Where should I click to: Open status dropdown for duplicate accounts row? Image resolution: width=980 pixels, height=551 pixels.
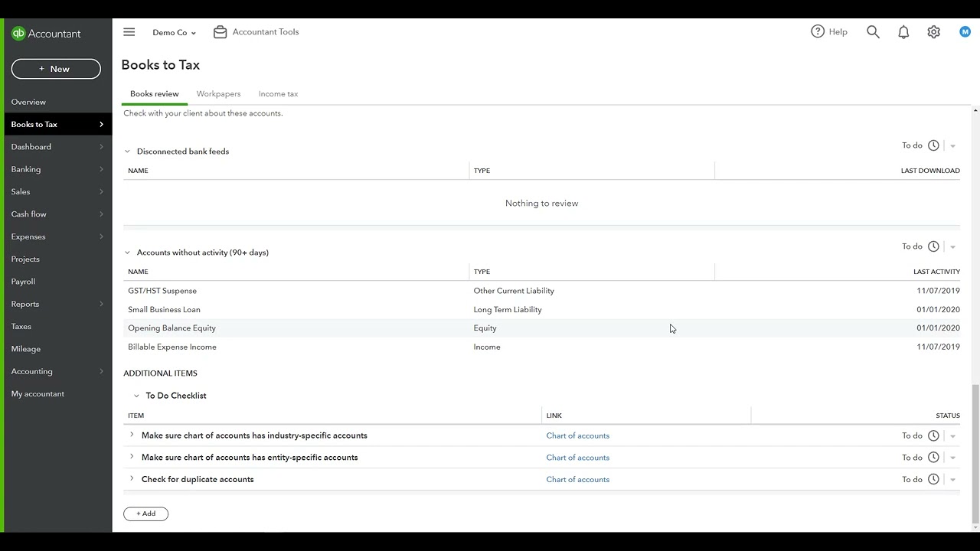point(952,481)
